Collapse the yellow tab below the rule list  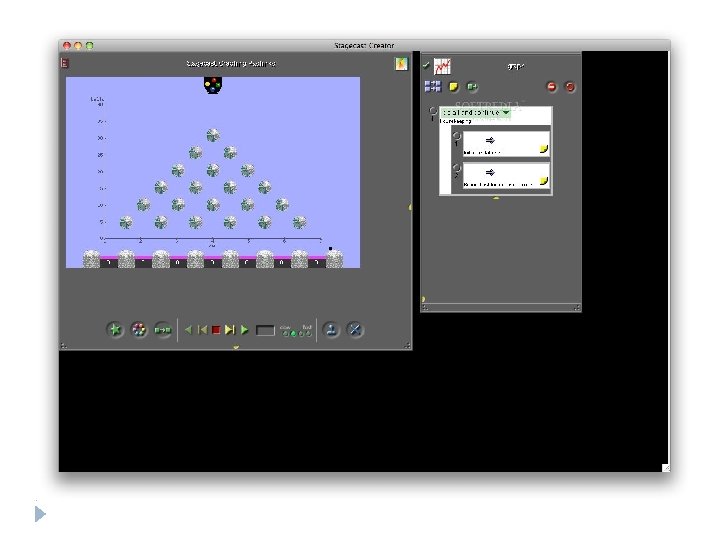496,198
